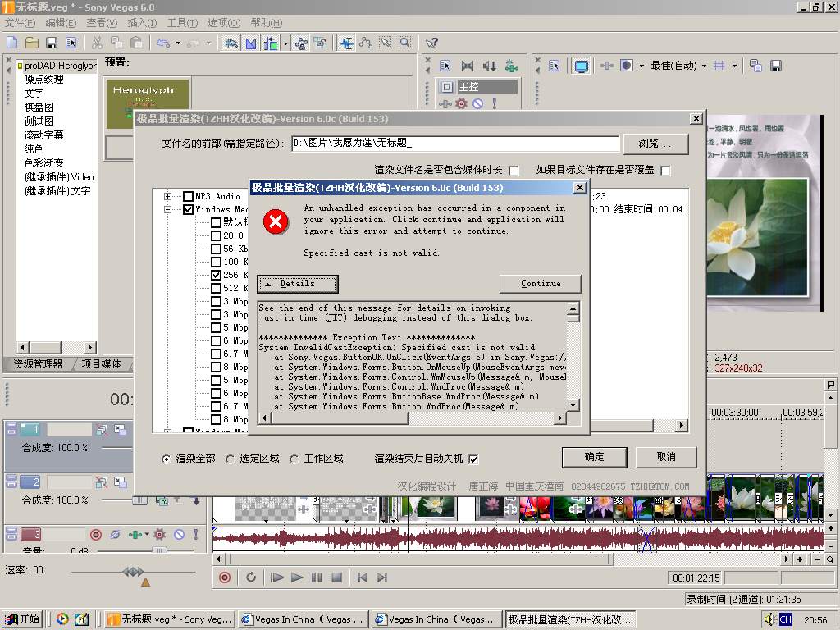
Task: Open track 3 automation settings dropdown
Action: [147, 534]
